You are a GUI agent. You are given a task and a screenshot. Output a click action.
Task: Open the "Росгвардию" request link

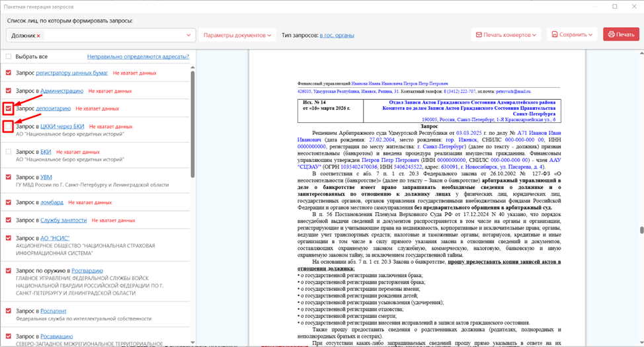coord(87,270)
